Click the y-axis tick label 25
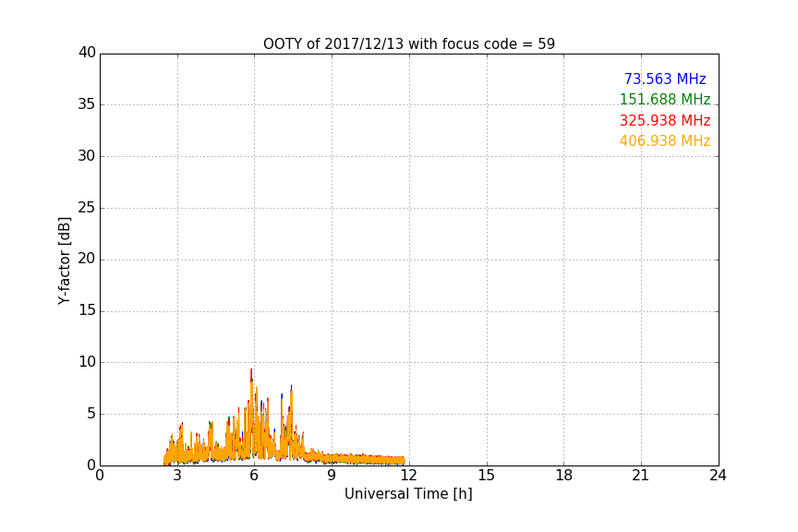Image resolution: width=798 pixels, height=532 pixels. click(87, 207)
